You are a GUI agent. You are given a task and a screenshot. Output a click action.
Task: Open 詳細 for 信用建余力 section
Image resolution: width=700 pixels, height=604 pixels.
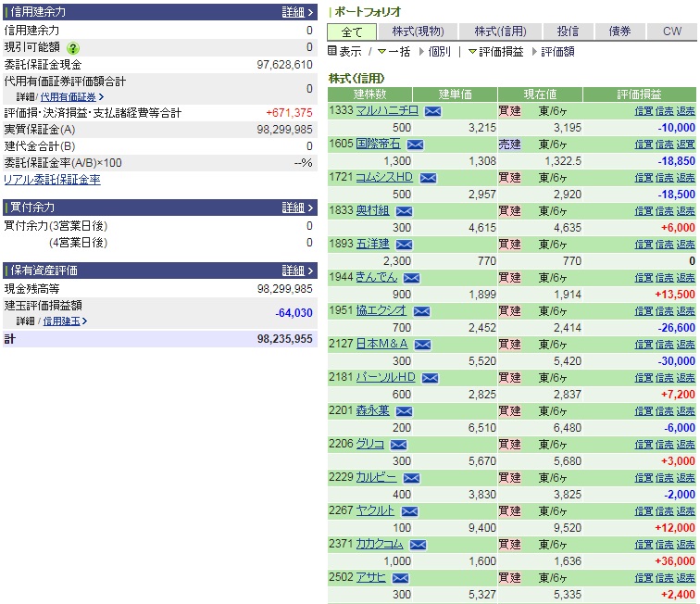[298, 12]
